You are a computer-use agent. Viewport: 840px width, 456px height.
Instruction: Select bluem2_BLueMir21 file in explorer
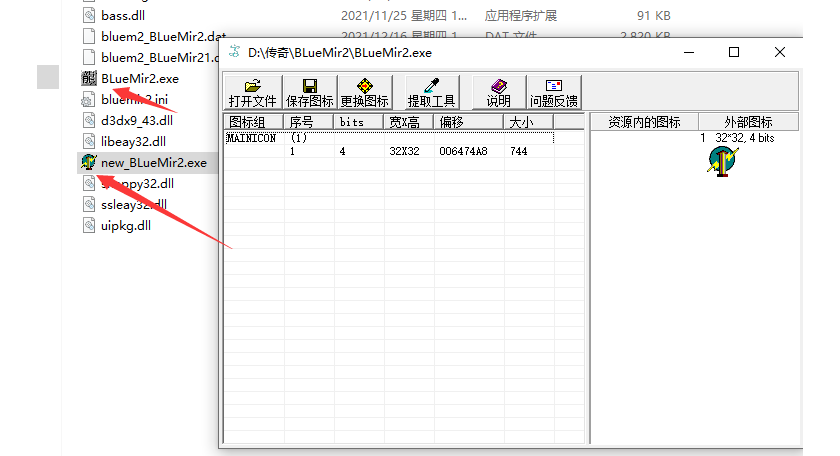(x=160, y=58)
